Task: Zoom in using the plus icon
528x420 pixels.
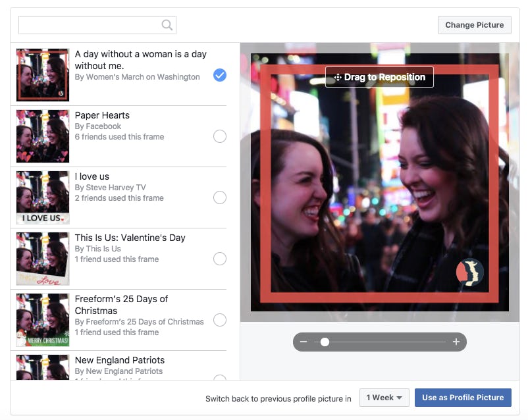Action: coord(455,342)
